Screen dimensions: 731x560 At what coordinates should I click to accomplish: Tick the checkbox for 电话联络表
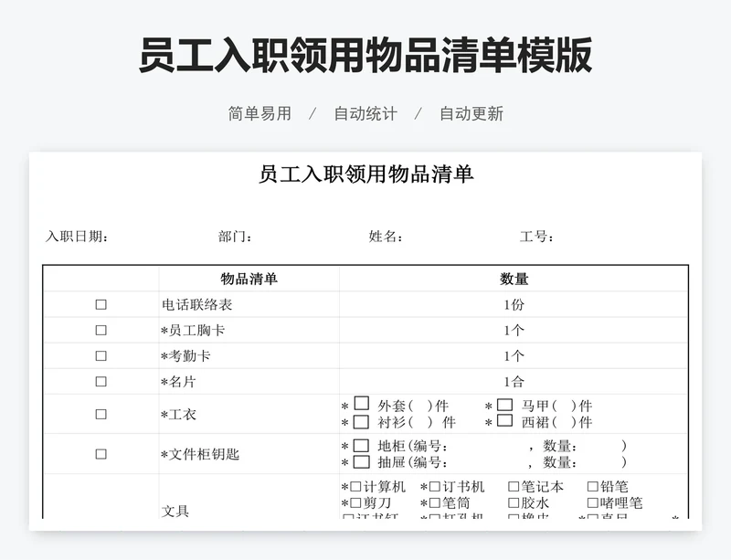click(x=101, y=304)
